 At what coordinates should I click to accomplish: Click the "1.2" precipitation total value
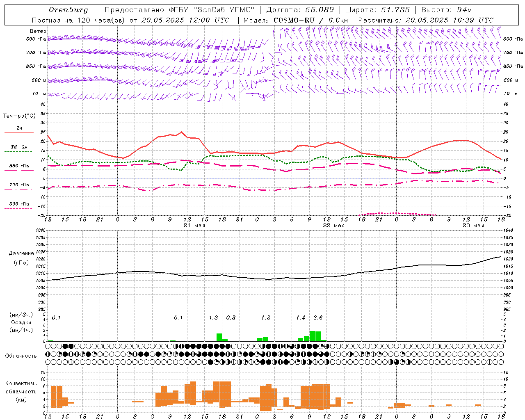266,317
